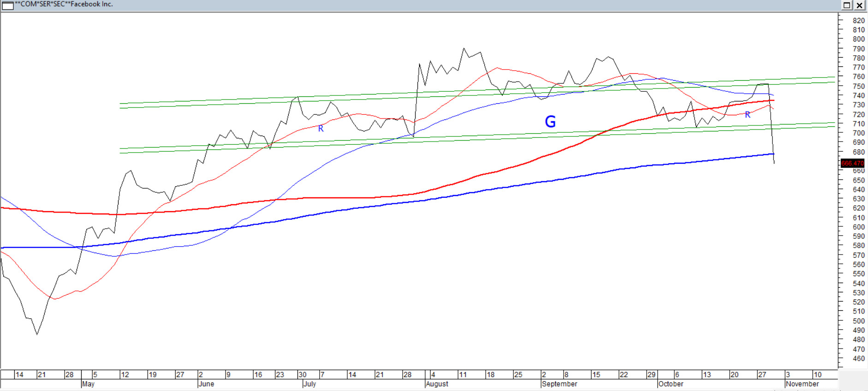Select the R marker near July

point(321,129)
